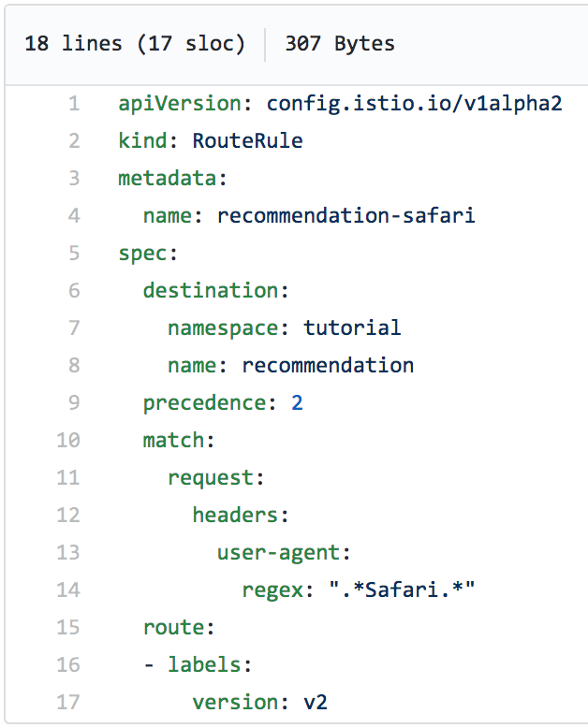Click the user-agent key

[x=281, y=552]
